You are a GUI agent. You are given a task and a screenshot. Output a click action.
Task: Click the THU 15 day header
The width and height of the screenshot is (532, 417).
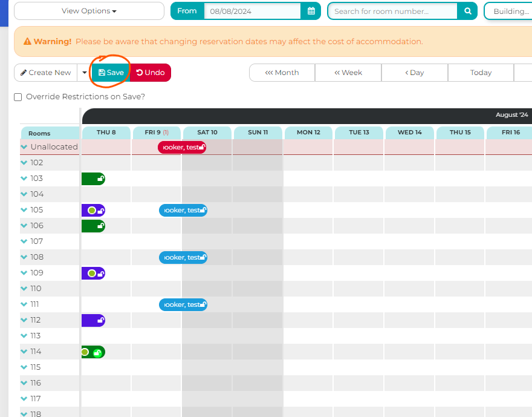coord(460,133)
